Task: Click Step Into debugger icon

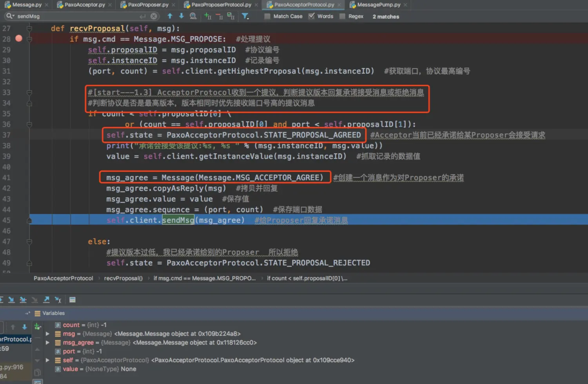Action: [x=11, y=300]
